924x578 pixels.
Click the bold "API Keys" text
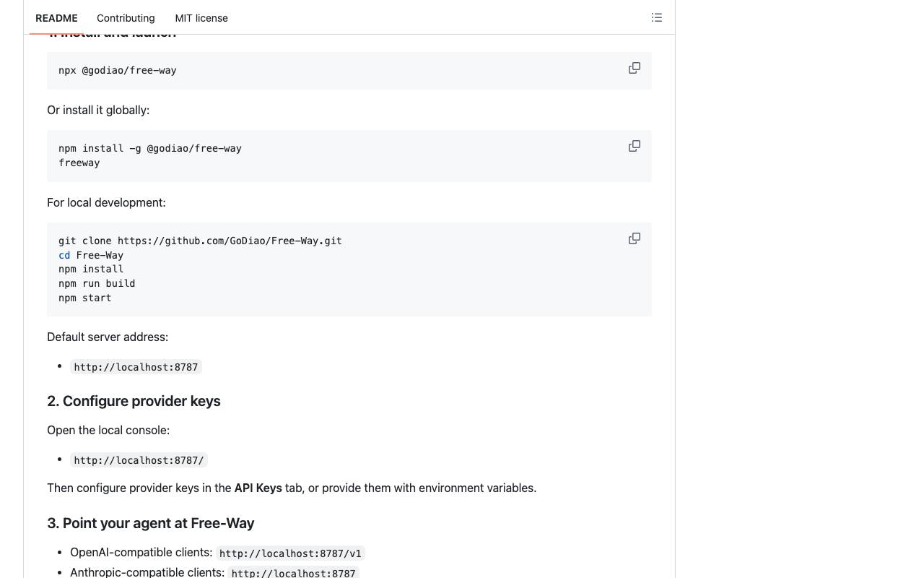tap(258, 488)
